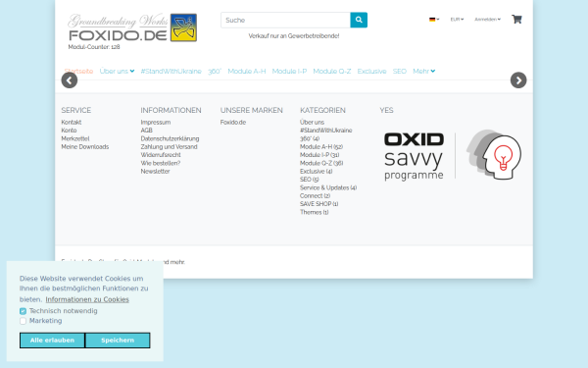Open Über uns under Kategorien
The image size is (588, 368).
point(312,122)
